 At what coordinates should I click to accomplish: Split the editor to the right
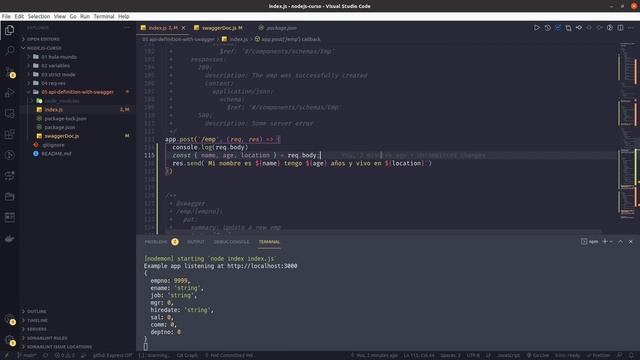pos(620,28)
